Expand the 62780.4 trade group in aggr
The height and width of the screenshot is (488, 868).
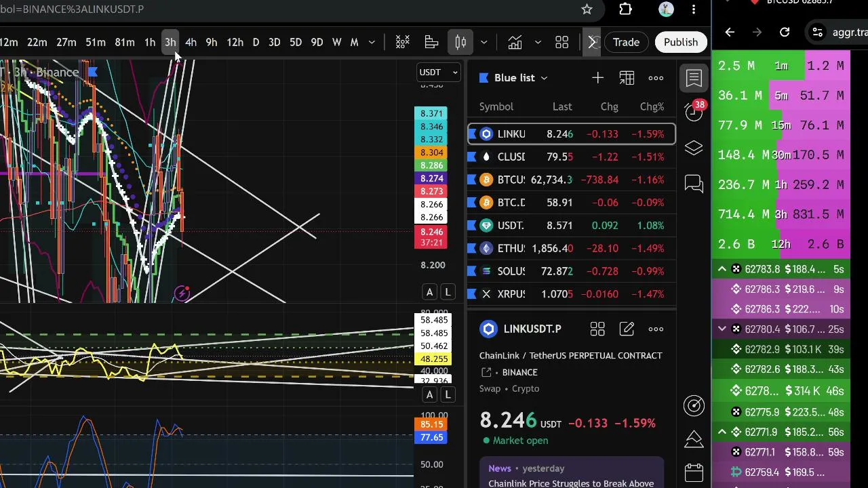coord(722,329)
